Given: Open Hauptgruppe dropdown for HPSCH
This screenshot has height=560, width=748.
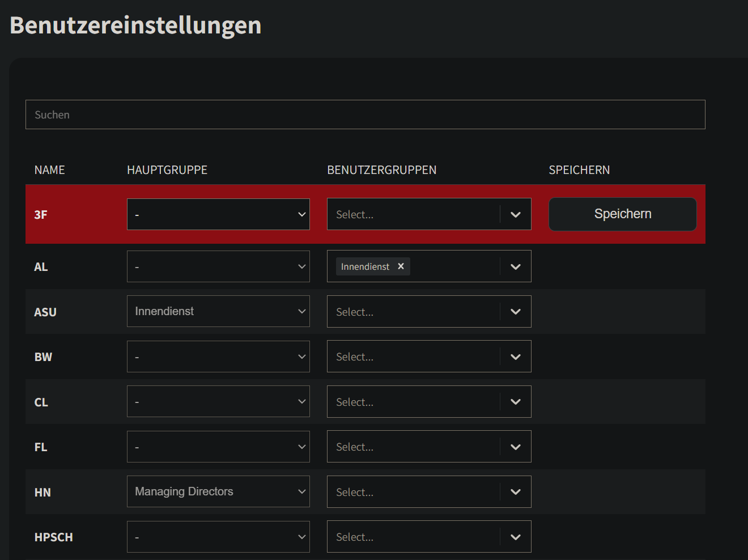Looking at the screenshot, I should [x=218, y=537].
